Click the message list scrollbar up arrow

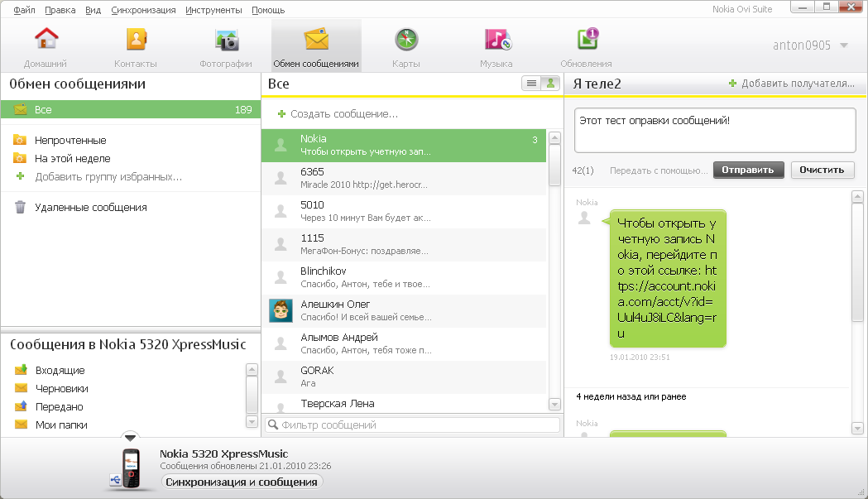[554, 138]
